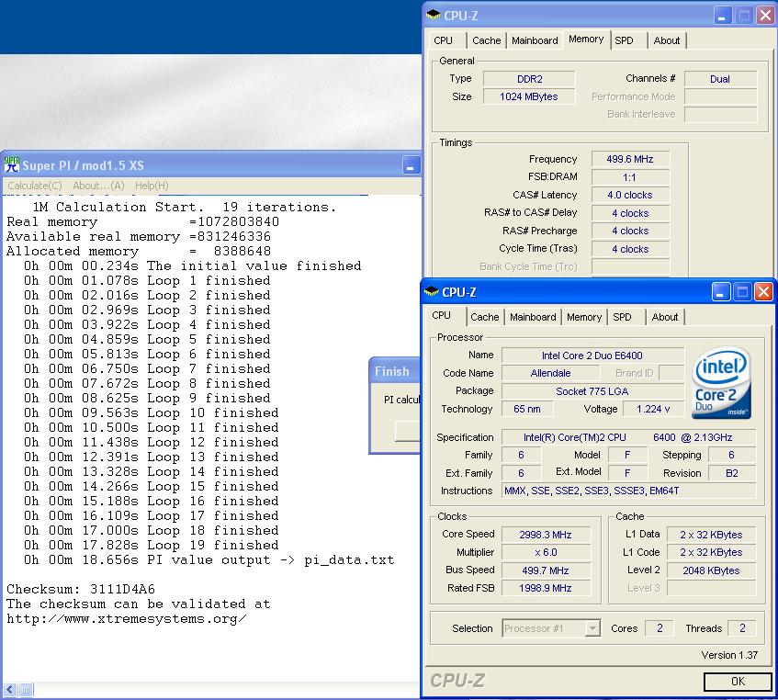
Task: Click the Level 2 cache value '2048 KBytes'
Action: (711, 570)
